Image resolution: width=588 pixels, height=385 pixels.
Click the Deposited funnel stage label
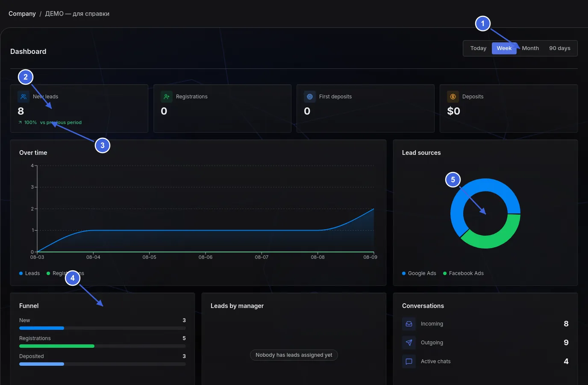[x=32, y=356]
